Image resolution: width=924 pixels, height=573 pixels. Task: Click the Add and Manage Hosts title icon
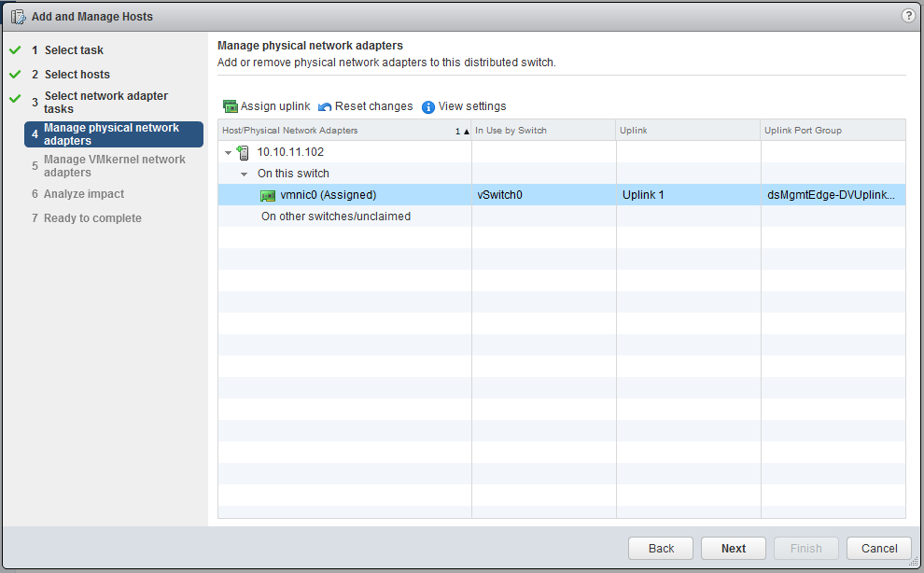[x=18, y=17]
